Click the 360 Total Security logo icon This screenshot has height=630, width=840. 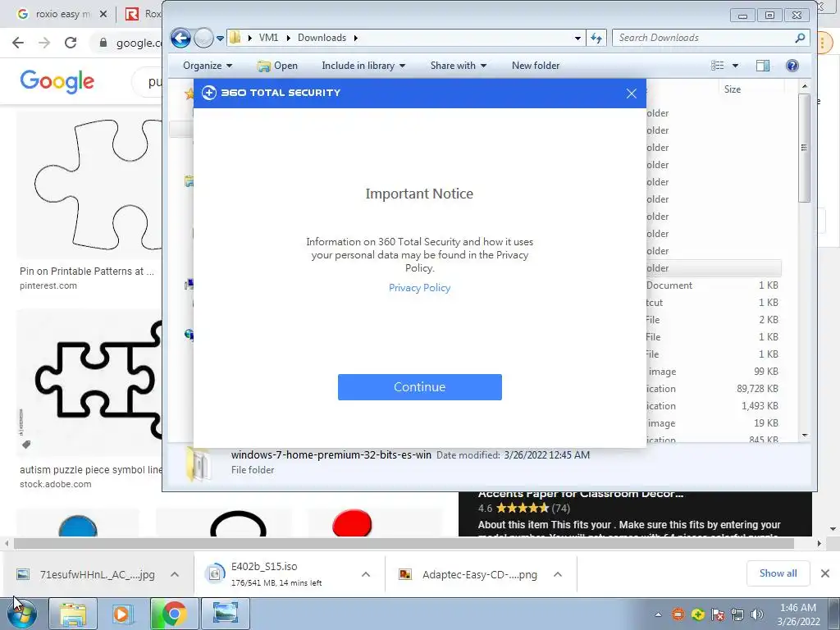point(209,93)
